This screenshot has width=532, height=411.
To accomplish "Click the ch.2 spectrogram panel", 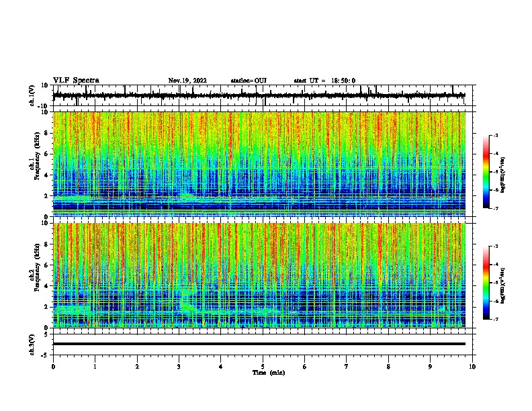I will pyautogui.click(x=259, y=275).
